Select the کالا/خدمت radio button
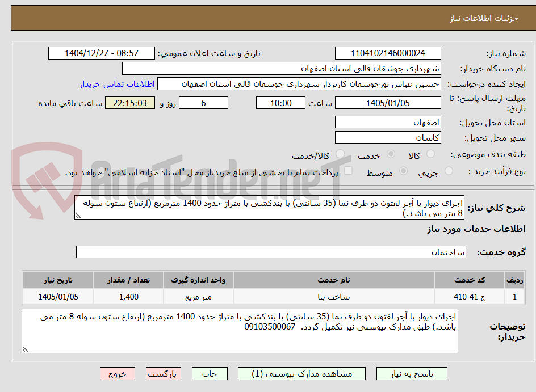The height and width of the screenshot is (392, 536). 340,154
